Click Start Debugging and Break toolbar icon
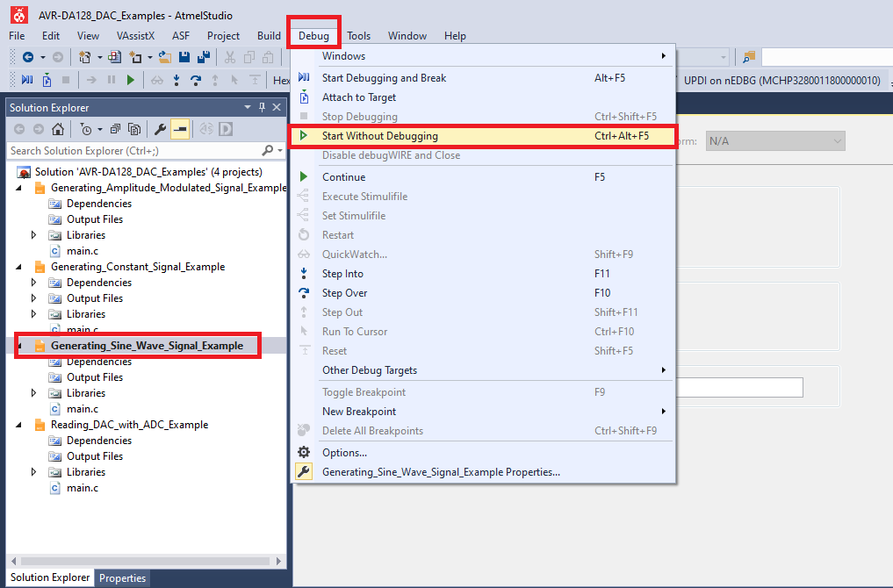Screen dimensions: 893x588 coord(27,80)
